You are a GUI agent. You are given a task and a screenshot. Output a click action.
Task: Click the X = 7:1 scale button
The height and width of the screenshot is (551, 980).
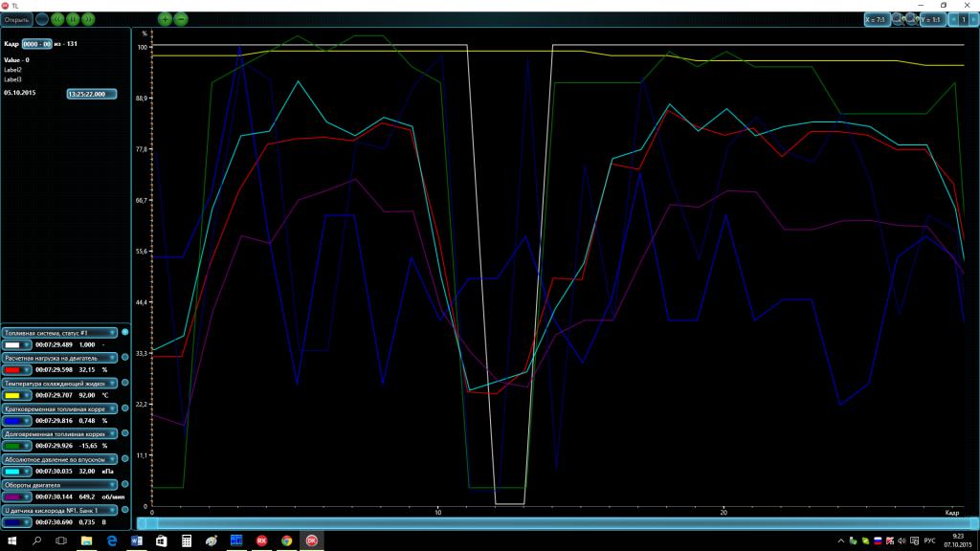(x=876, y=18)
